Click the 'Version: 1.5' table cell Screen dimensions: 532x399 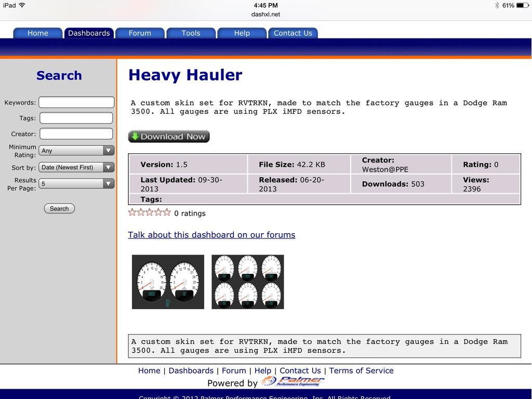point(188,165)
